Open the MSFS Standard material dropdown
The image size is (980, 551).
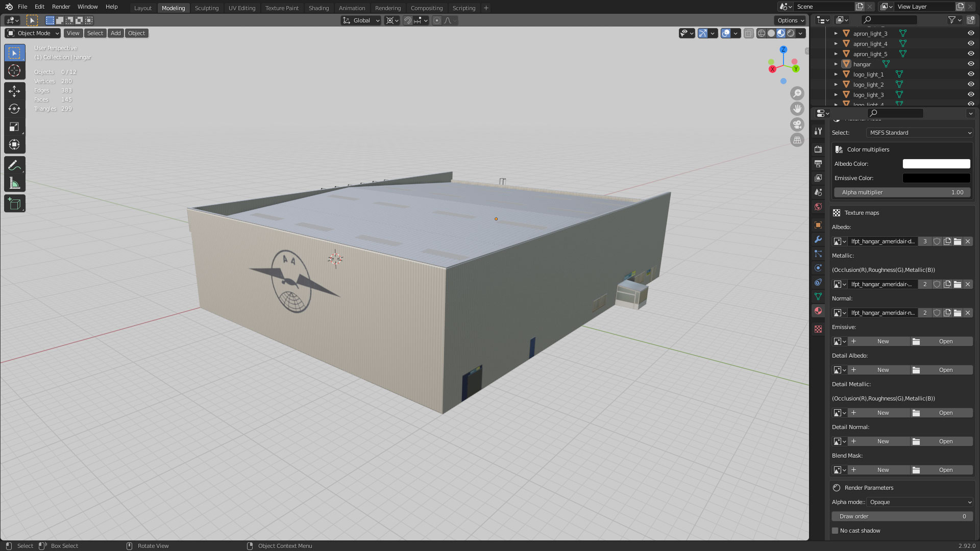[920, 133]
